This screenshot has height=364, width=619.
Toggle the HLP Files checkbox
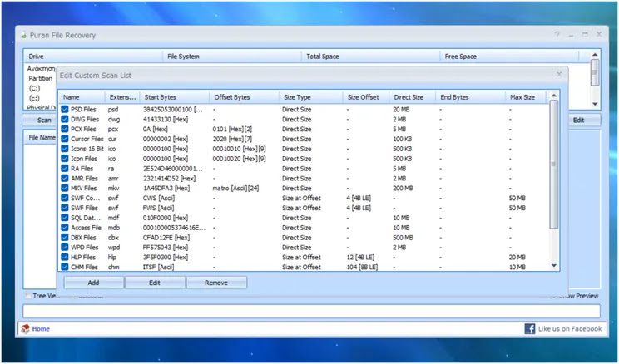[65, 257]
